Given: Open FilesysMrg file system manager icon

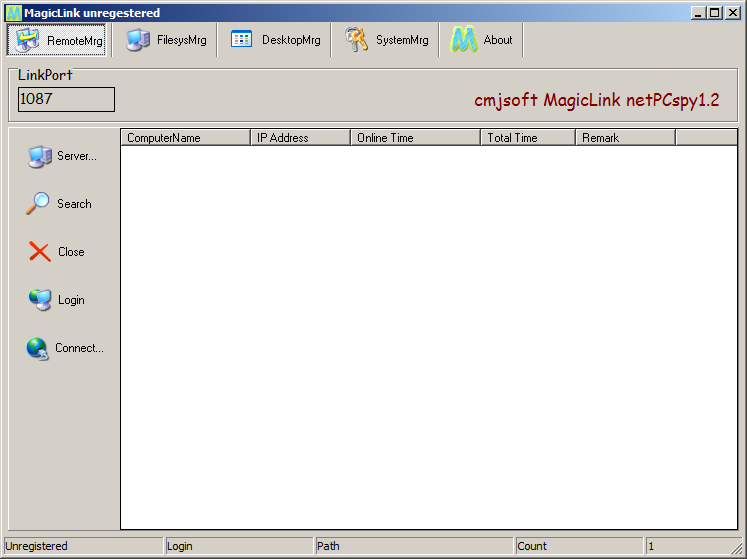Looking at the screenshot, I should (x=139, y=40).
